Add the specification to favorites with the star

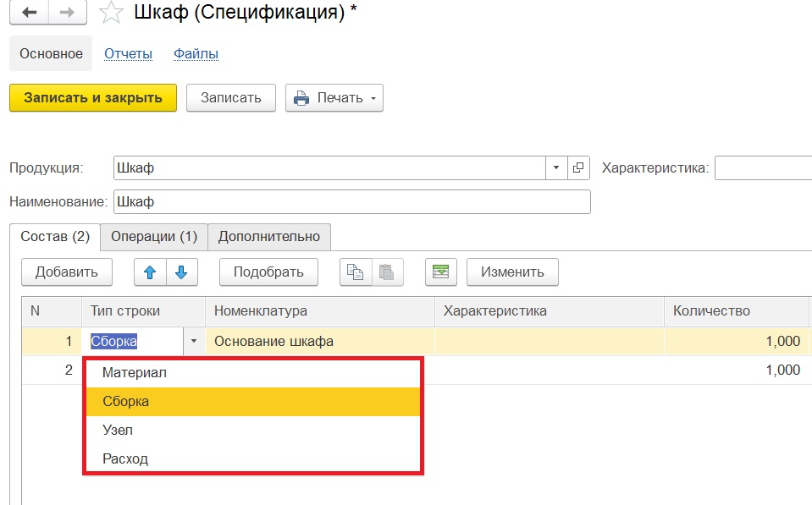click(111, 13)
